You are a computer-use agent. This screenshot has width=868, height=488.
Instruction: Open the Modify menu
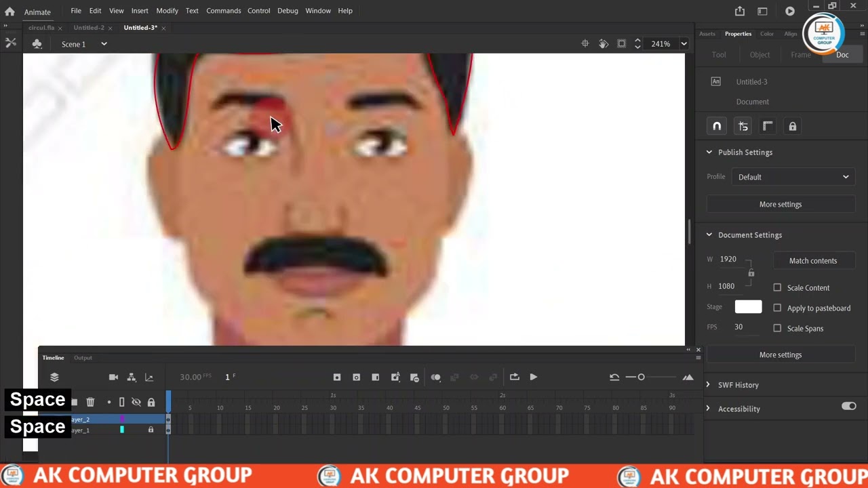(167, 11)
